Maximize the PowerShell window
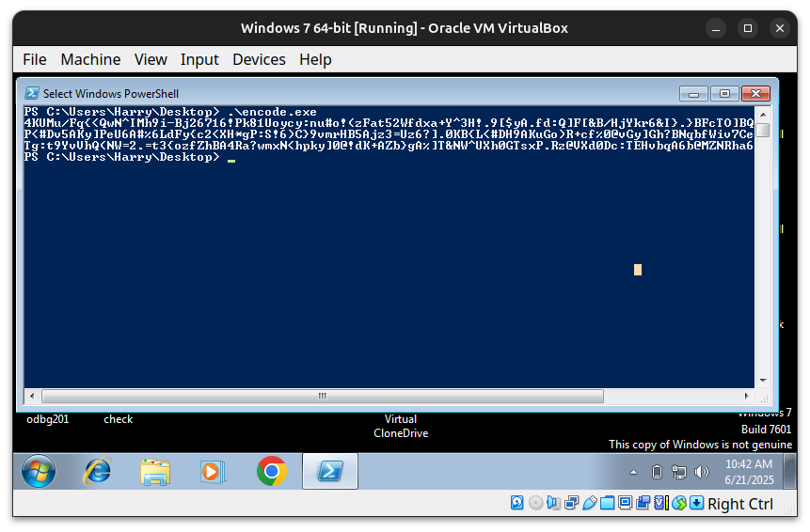Image resolution: width=810 pixels, height=532 pixels. (x=724, y=93)
